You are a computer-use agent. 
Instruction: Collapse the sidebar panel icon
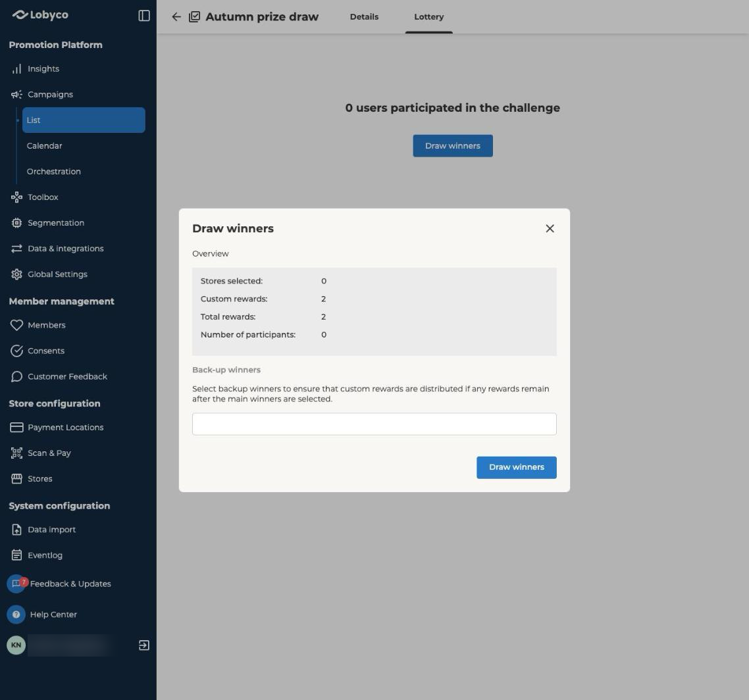pos(143,16)
